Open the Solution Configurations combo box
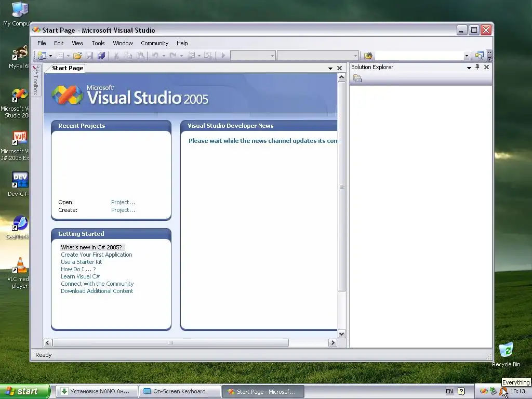532x399 pixels. [253, 55]
